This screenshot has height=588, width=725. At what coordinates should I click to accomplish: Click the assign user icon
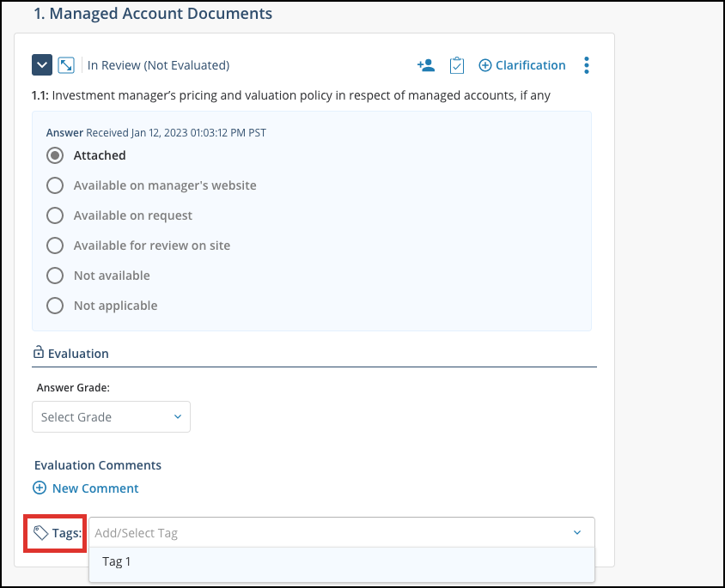pos(426,65)
